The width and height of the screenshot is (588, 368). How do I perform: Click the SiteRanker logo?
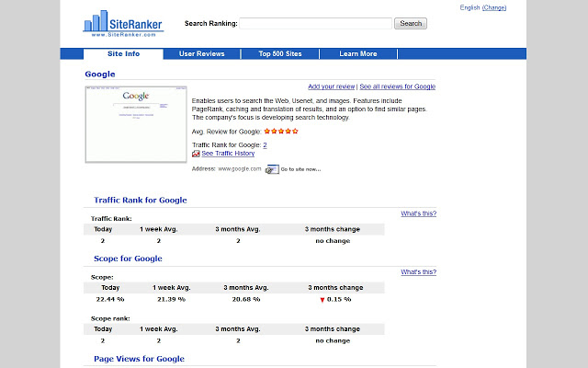(123, 23)
